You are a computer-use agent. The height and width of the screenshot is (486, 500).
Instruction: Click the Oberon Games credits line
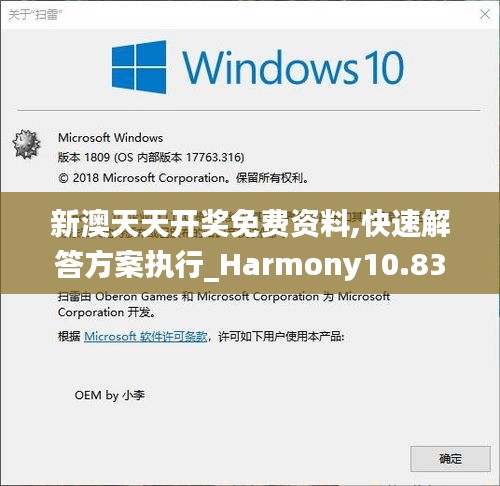pos(224,296)
